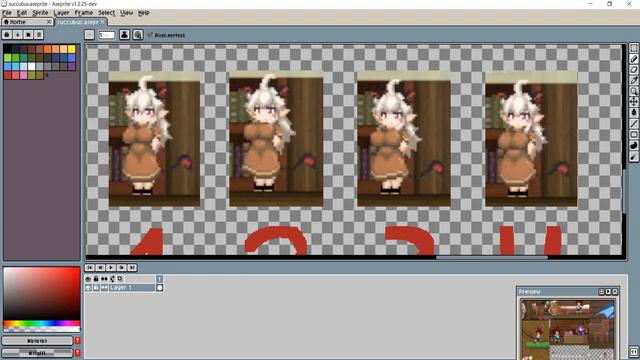Close the succubus.aseprite tab
The image size is (640, 360).
pos(102,22)
